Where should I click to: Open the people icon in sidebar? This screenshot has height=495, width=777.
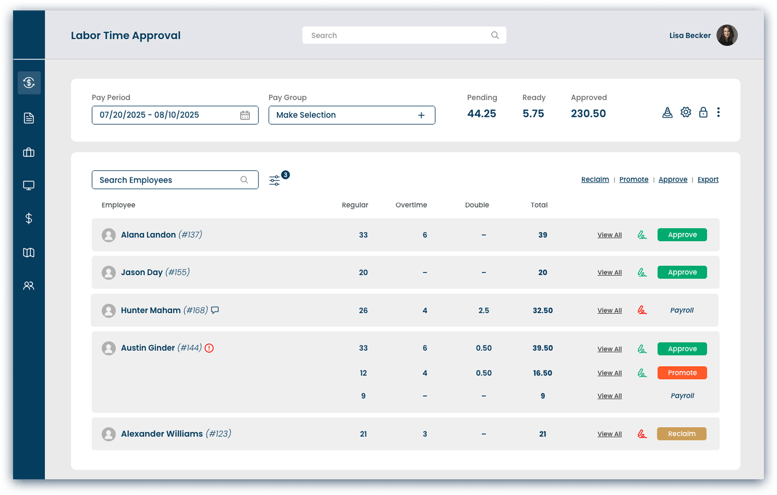tap(29, 286)
